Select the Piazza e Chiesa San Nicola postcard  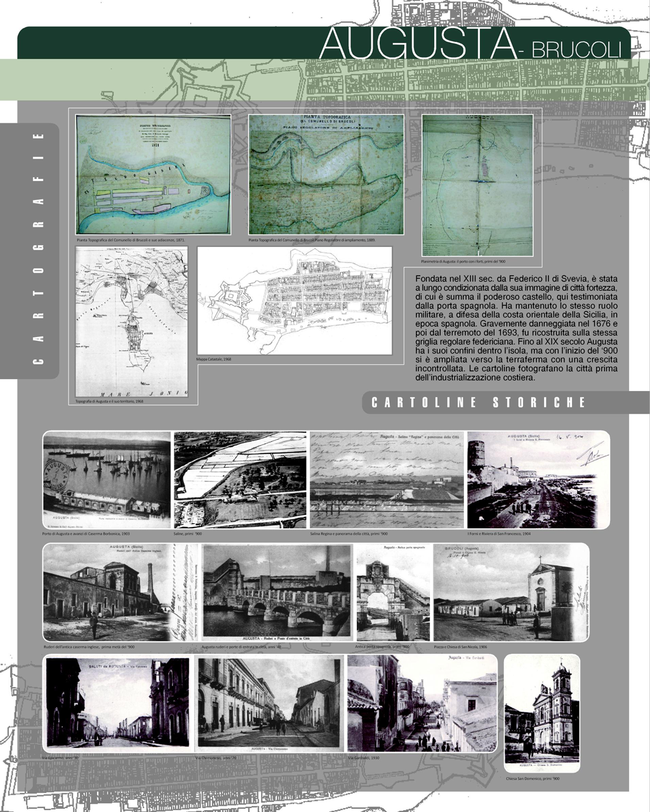click(510, 593)
